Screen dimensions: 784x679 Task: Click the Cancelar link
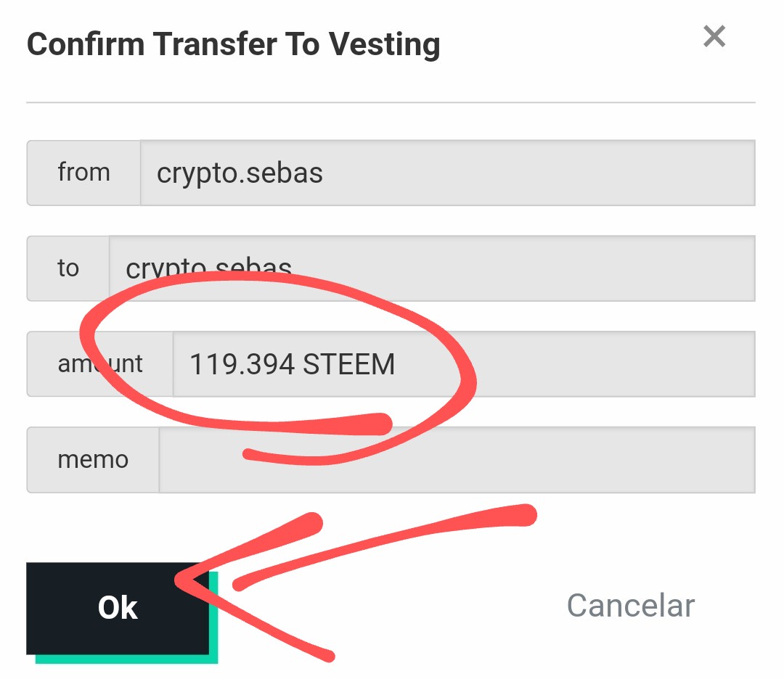(630, 606)
